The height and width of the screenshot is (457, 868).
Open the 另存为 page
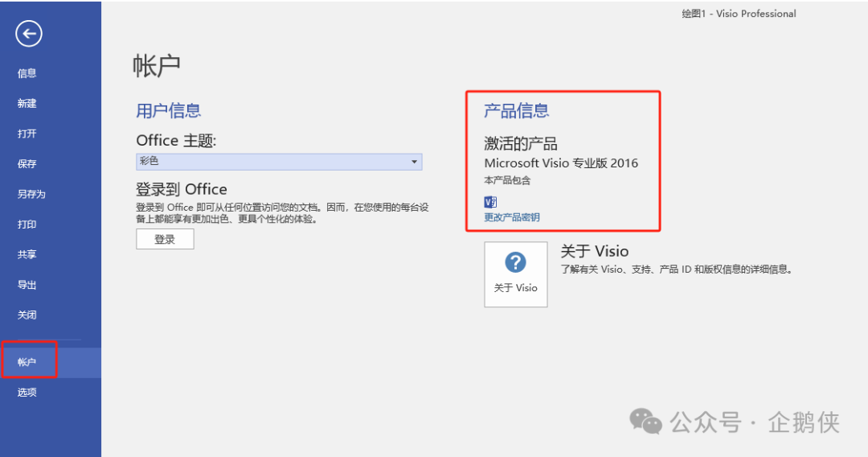click(x=31, y=194)
